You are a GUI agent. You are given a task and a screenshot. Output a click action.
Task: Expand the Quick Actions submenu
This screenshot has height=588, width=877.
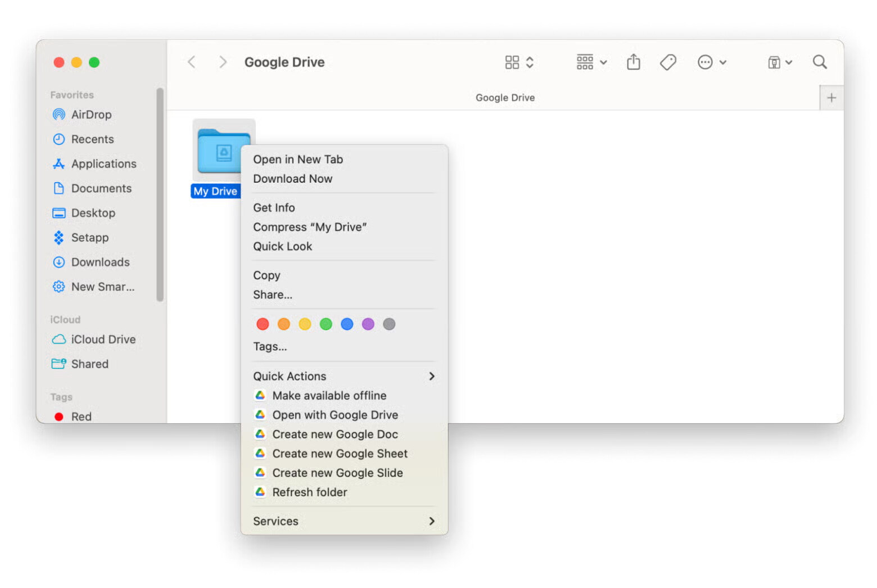pyautogui.click(x=343, y=376)
